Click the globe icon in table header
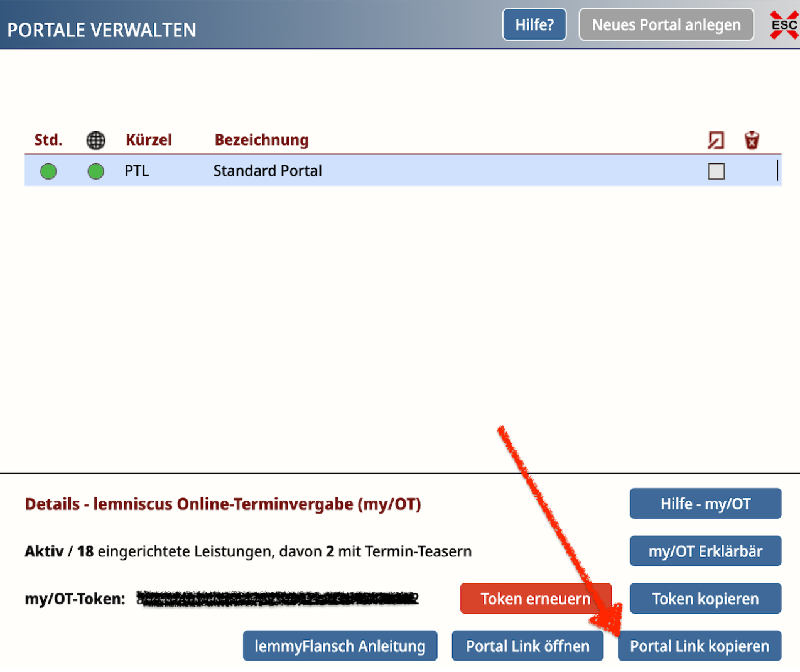This screenshot has height=672, width=800. [x=95, y=140]
